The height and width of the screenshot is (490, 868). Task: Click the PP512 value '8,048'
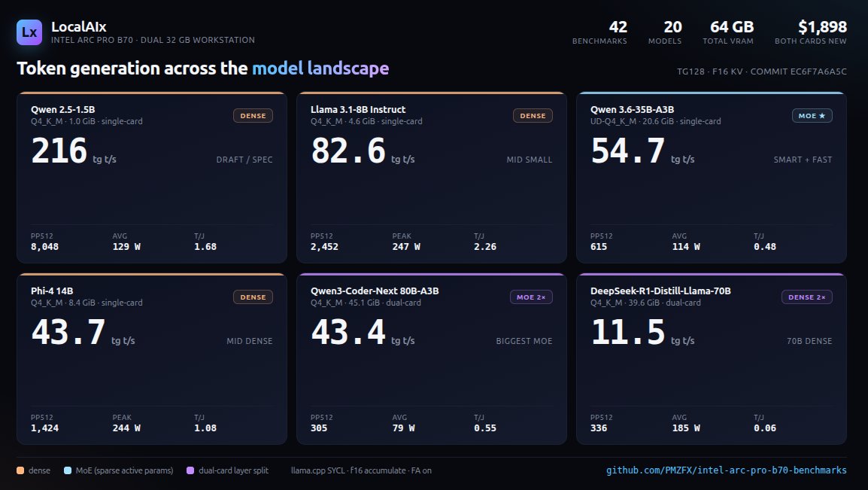coord(44,247)
